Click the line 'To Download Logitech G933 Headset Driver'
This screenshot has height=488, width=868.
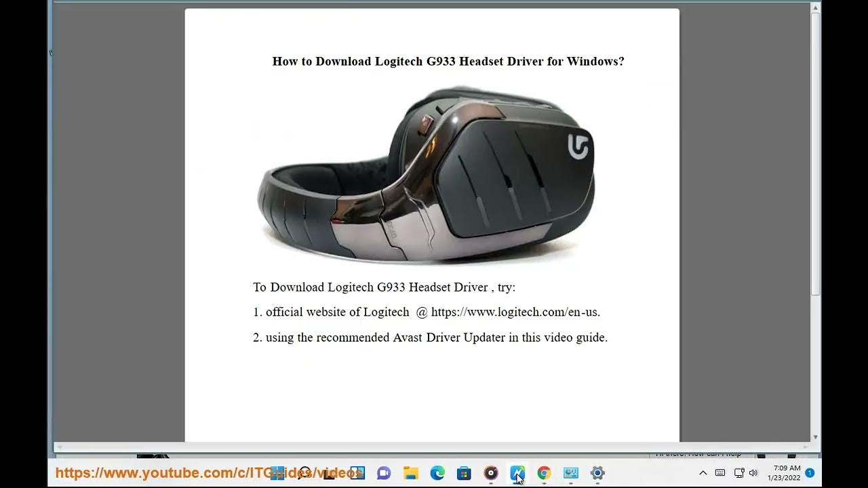pos(384,287)
